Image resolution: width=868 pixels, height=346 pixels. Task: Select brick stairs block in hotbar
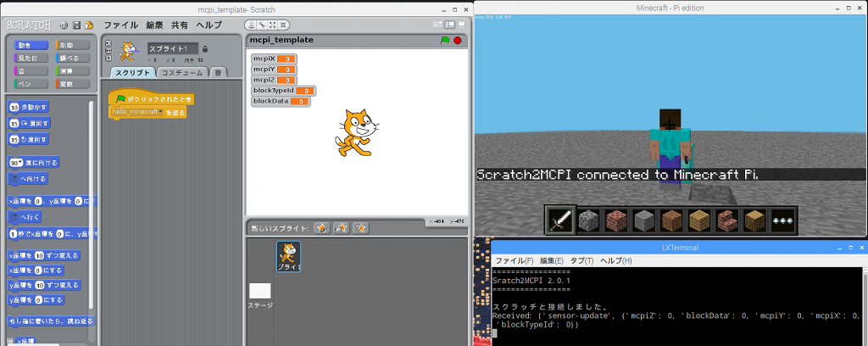click(x=726, y=220)
